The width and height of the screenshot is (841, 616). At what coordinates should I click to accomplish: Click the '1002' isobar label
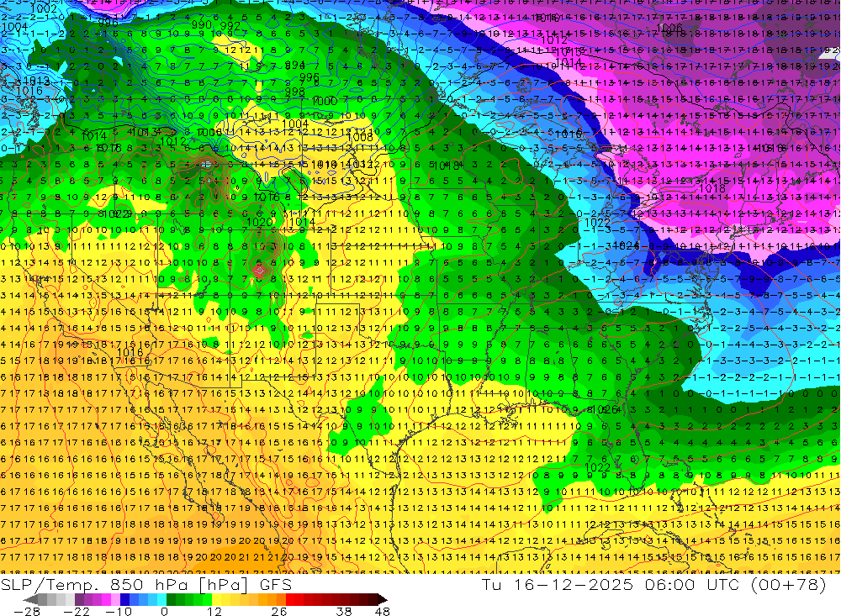pyautogui.click(x=44, y=8)
